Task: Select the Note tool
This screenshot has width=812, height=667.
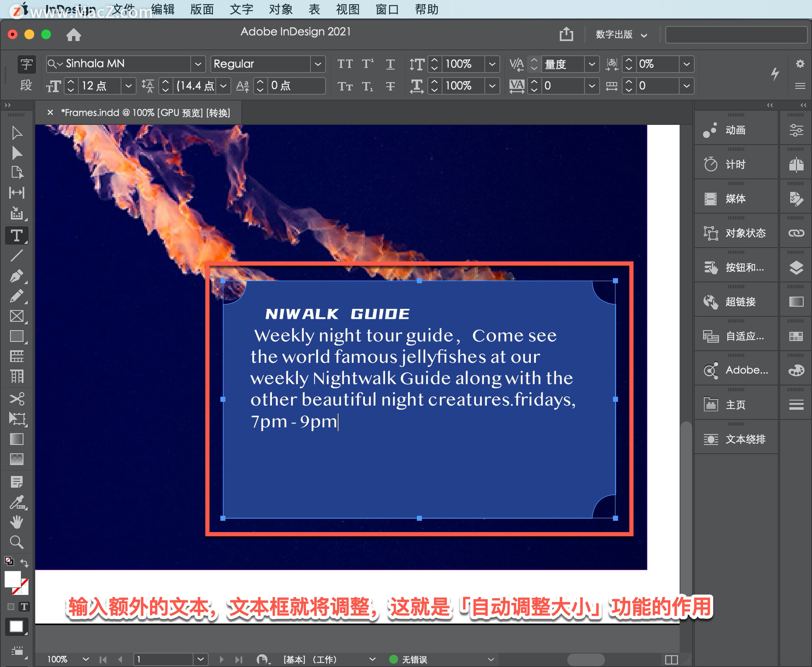Action: (16, 482)
